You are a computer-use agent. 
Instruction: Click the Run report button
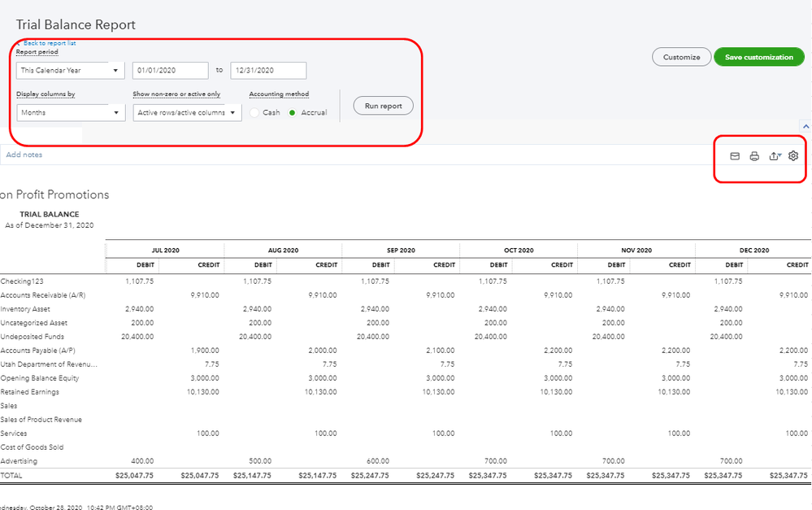383,106
